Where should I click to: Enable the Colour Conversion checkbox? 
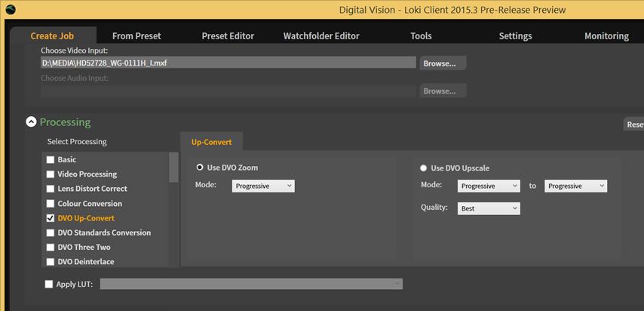[x=50, y=204]
